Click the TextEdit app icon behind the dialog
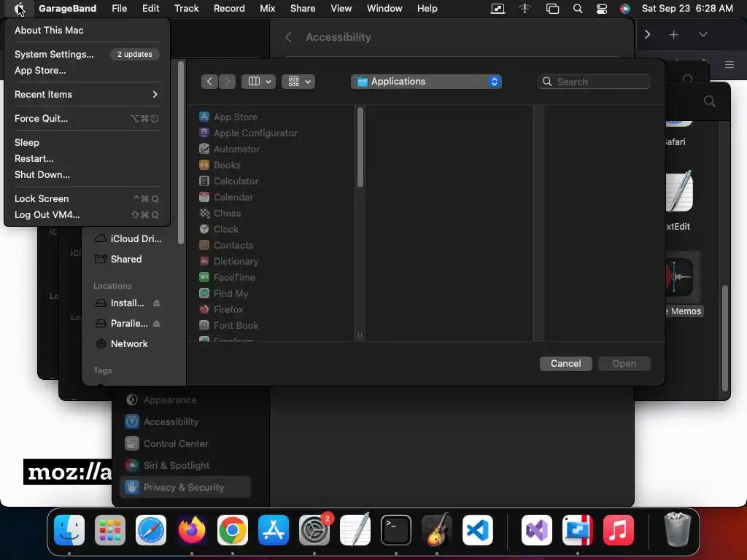747x560 pixels. [x=679, y=192]
